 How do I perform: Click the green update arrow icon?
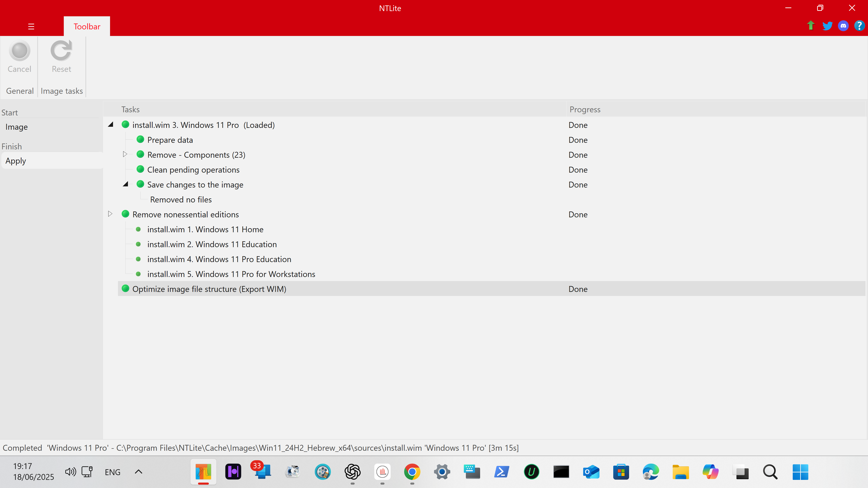click(811, 26)
